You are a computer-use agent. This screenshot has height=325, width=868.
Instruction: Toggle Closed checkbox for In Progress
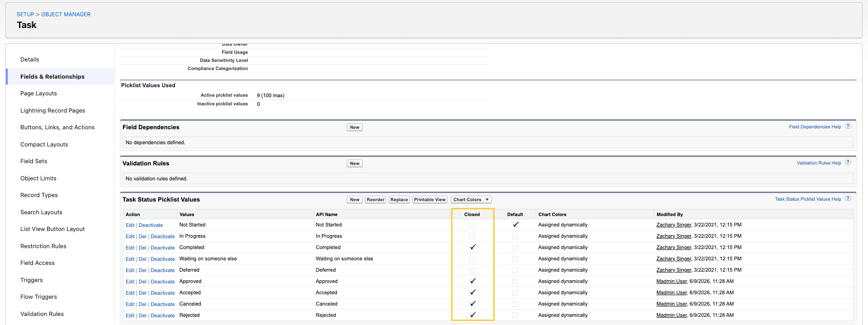[472, 236]
